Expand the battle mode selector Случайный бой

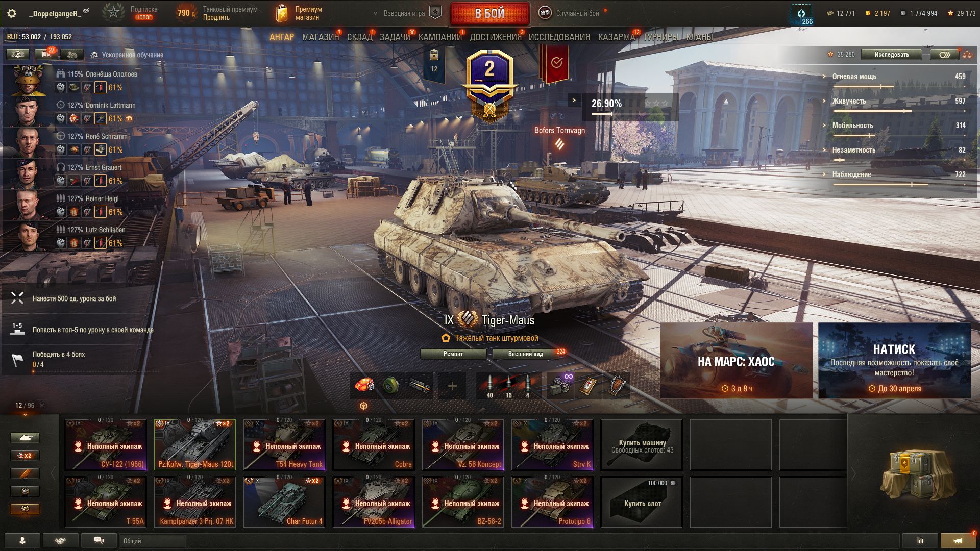(570, 13)
